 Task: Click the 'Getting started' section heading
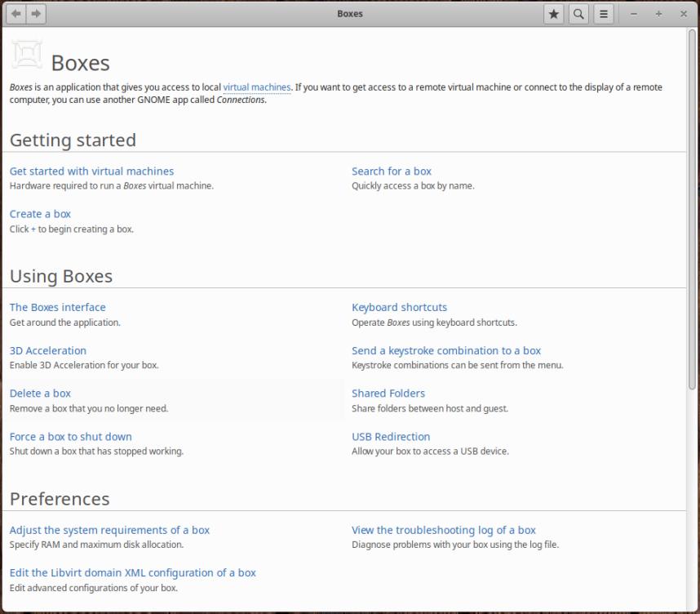click(x=73, y=140)
